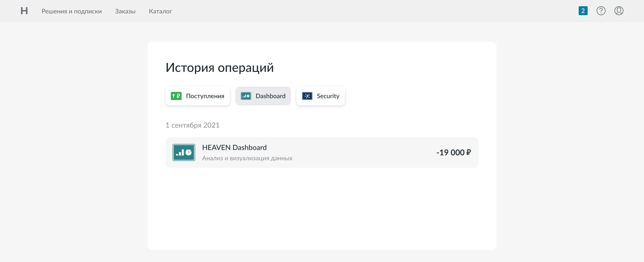Click the 1 сентября 2021 date label
The width and height of the screenshot is (644, 262).
pyautogui.click(x=192, y=125)
